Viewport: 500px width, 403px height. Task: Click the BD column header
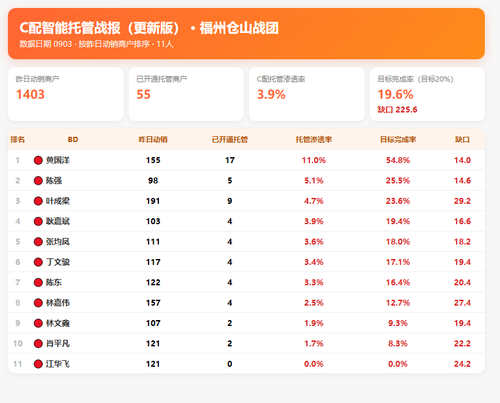click(73, 139)
